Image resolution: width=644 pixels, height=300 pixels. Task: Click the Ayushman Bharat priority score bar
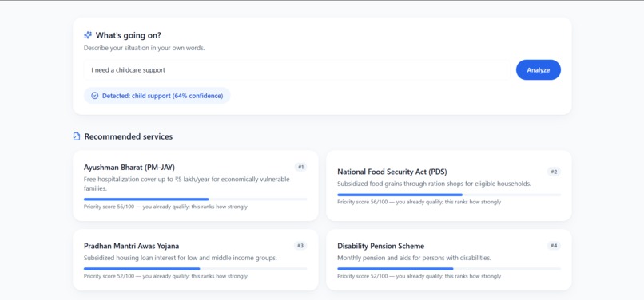(x=195, y=199)
